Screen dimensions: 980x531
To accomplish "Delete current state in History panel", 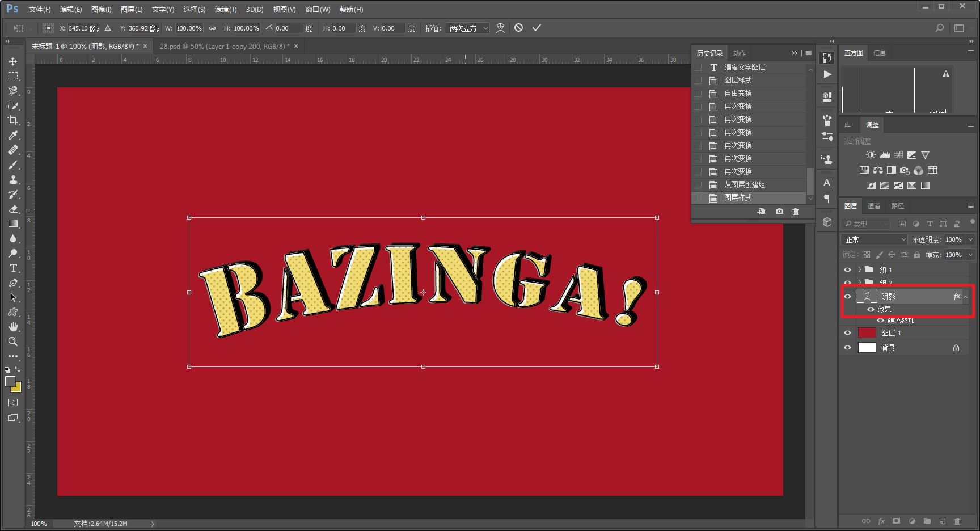I will click(x=796, y=211).
